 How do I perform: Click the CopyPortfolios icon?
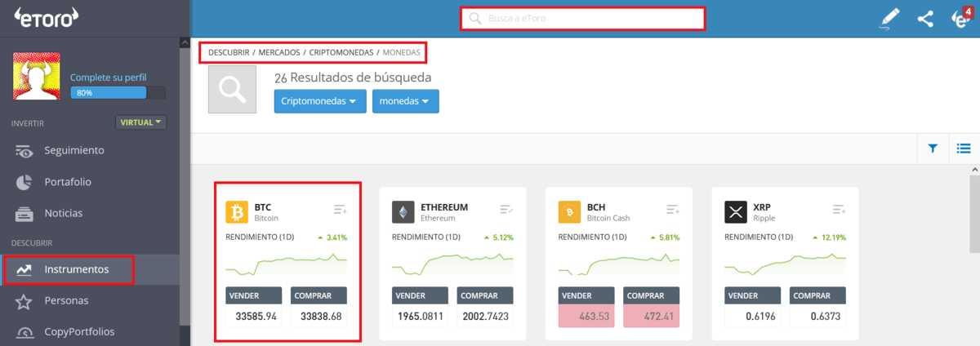[x=24, y=332]
